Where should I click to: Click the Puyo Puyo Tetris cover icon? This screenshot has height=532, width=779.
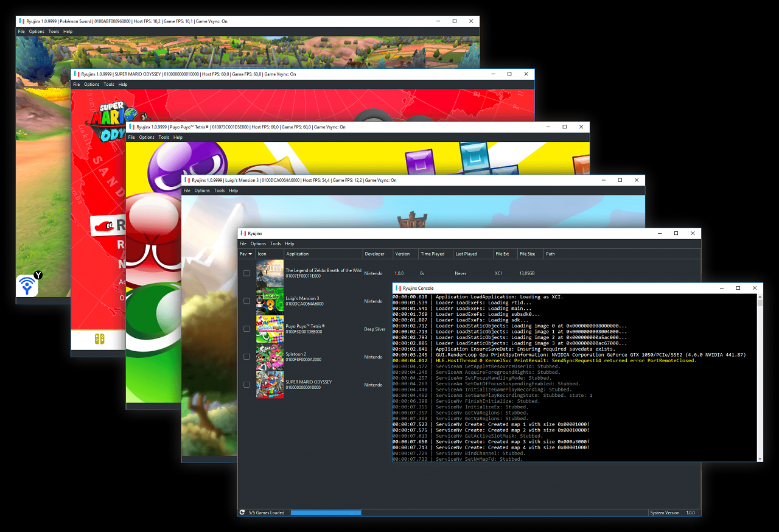pyautogui.click(x=270, y=329)
